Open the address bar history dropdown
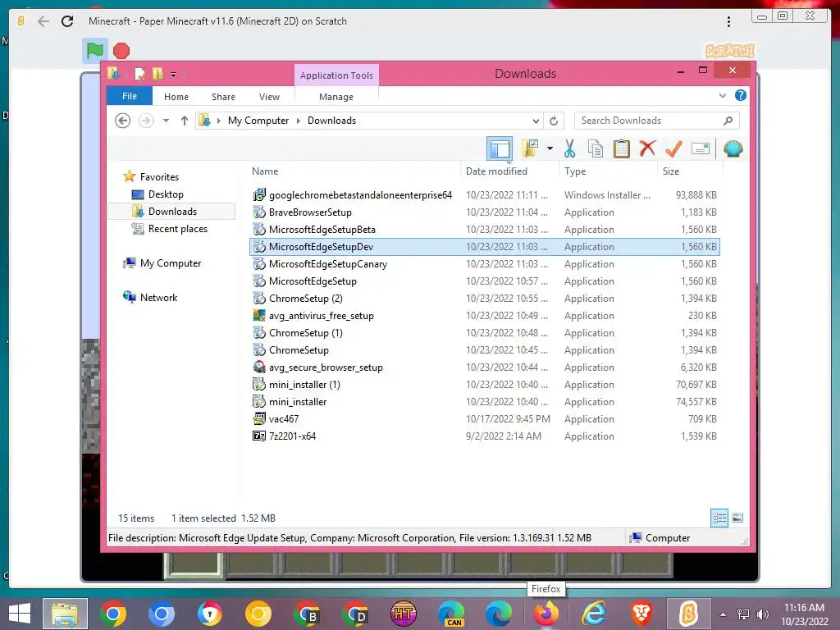This screenshot has height=630, width=840. click(x=536, y=121)
